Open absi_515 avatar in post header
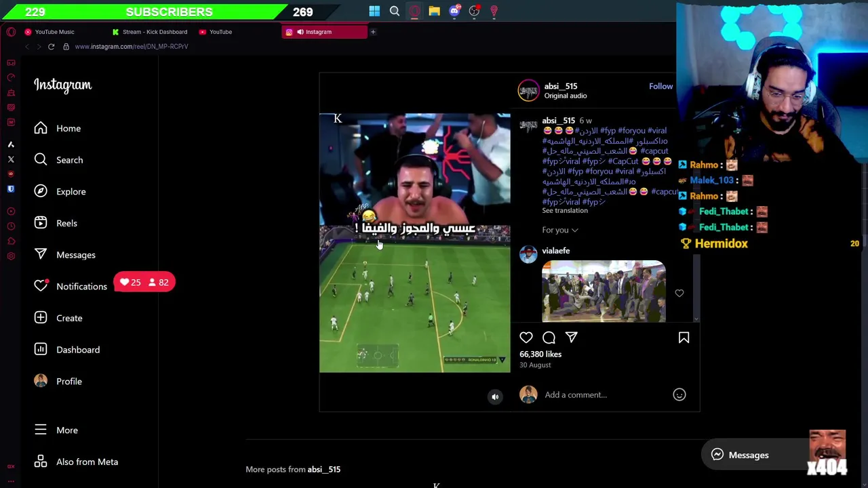This screenshot has width=868, height=488. [x=528, y=90]
